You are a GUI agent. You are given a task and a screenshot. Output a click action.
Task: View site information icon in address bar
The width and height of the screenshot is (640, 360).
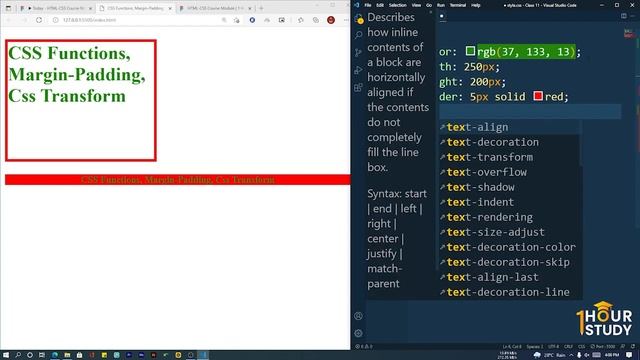(x=56, y=20)
